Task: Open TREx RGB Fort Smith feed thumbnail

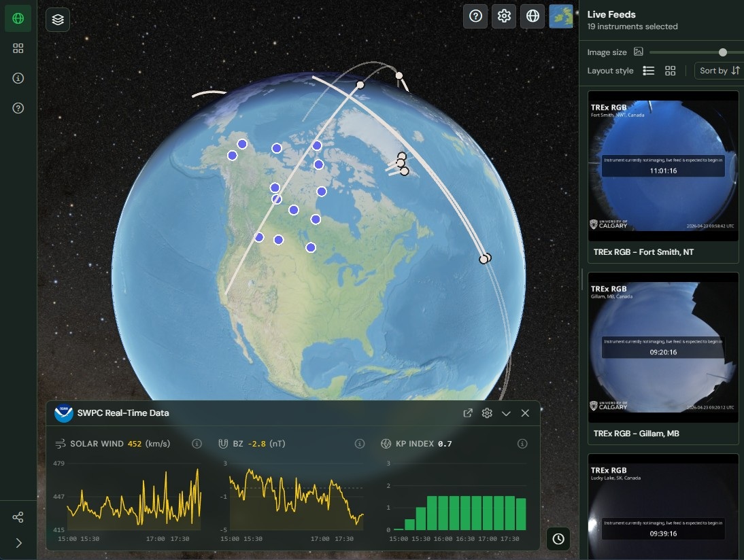Action: click(663, 166)
